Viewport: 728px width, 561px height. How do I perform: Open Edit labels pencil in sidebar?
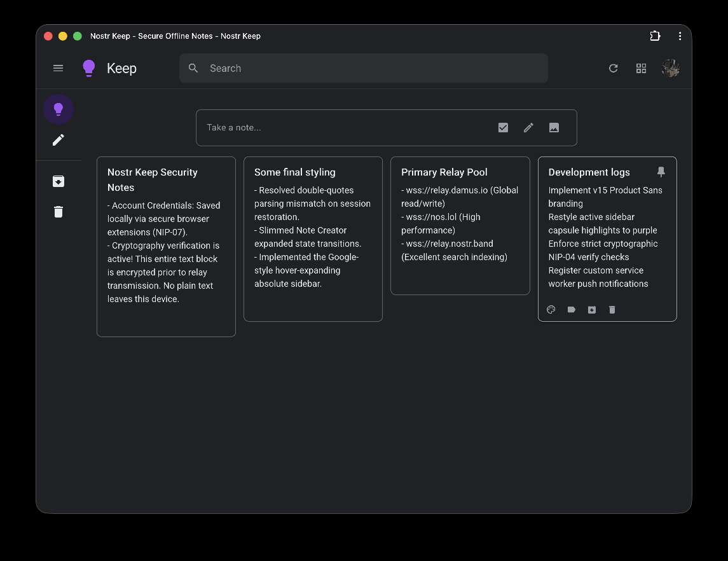(x=58, y=140)
